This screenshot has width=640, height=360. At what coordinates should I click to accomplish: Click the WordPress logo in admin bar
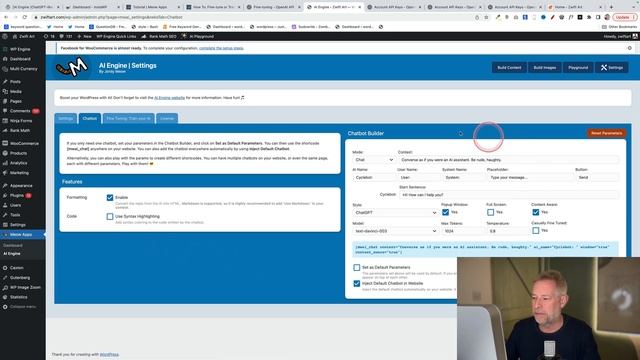pyautogui.click(x=5, y=36)
